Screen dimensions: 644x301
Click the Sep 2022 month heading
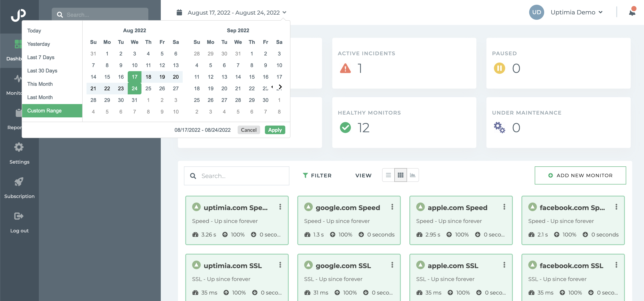pos(238,30)
